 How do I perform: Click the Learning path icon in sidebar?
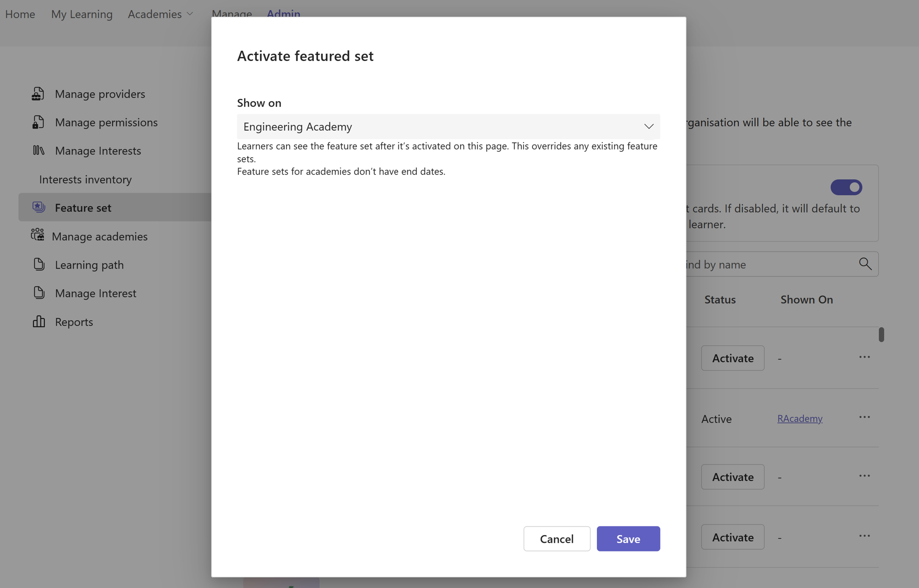pyautogui.click(x=38, y=264)
